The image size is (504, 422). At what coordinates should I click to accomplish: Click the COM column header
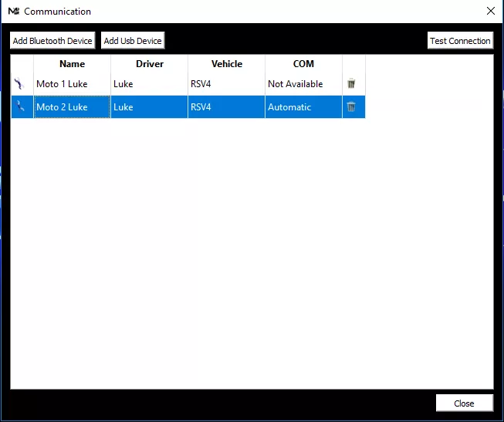(x=303, y=63)
